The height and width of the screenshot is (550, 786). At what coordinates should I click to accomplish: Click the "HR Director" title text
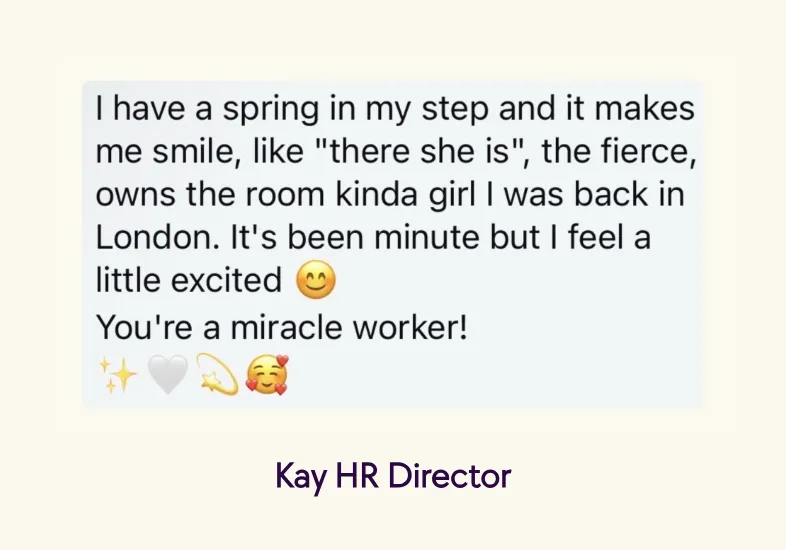tap(424, 476)
